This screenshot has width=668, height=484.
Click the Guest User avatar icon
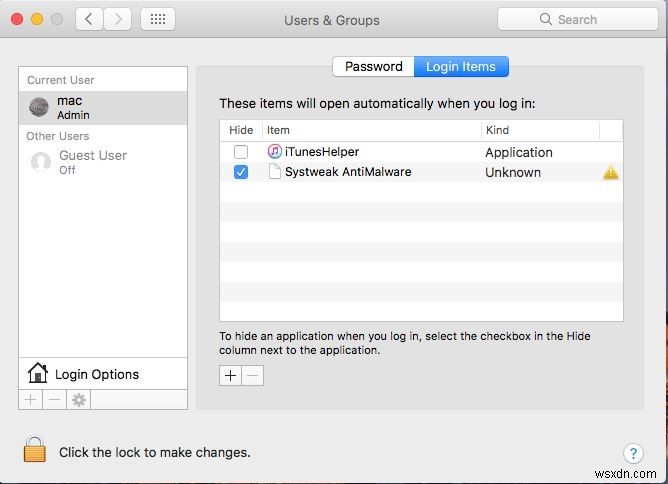41,162
